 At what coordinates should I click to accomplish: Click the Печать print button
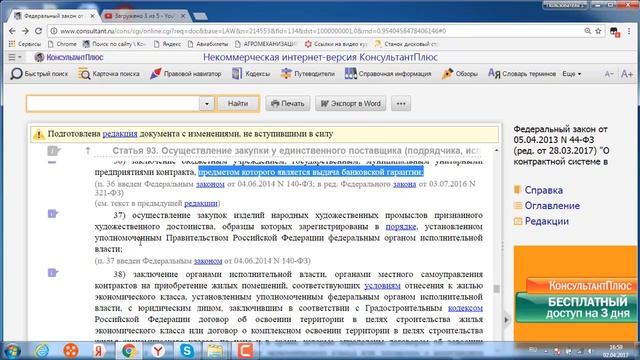(x=288, y=104)
